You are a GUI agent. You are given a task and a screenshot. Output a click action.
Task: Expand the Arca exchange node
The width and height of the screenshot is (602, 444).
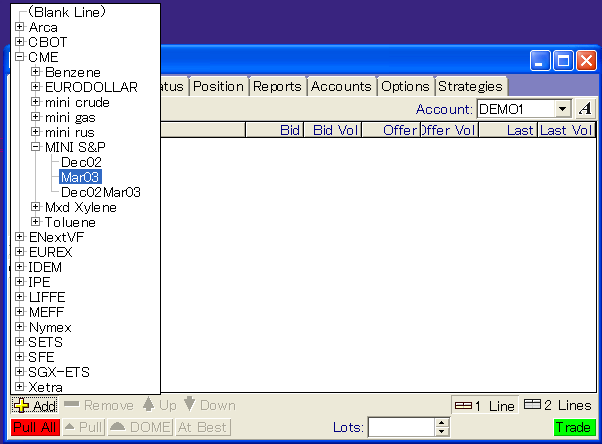[20, 27]
